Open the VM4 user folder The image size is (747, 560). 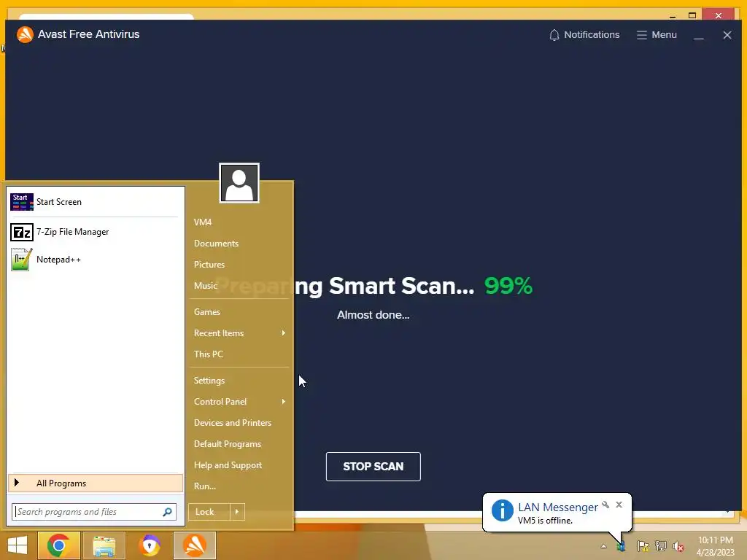pos(203,222)
